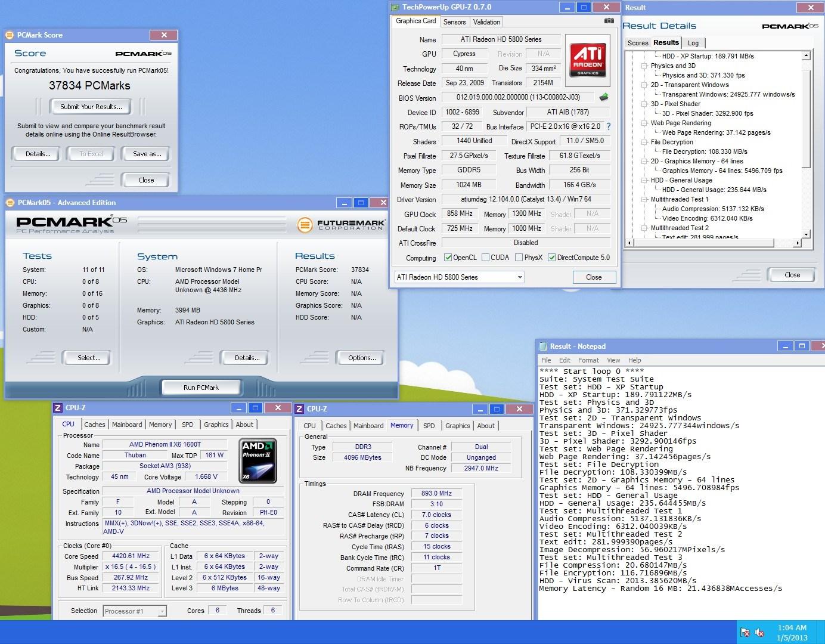Click the Run PCMark button
The image size is (825, 644).
pyautogui.click(x=201, y=388)
